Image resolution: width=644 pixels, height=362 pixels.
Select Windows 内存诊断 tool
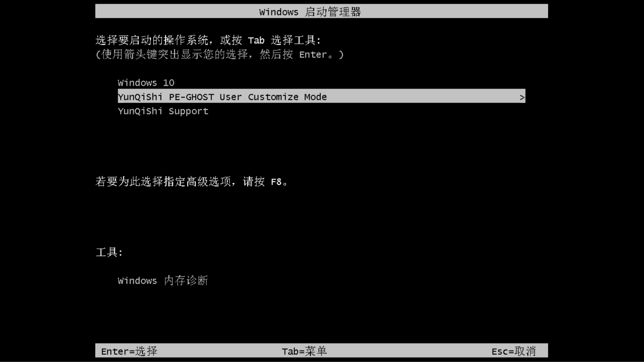pos(163,281)
